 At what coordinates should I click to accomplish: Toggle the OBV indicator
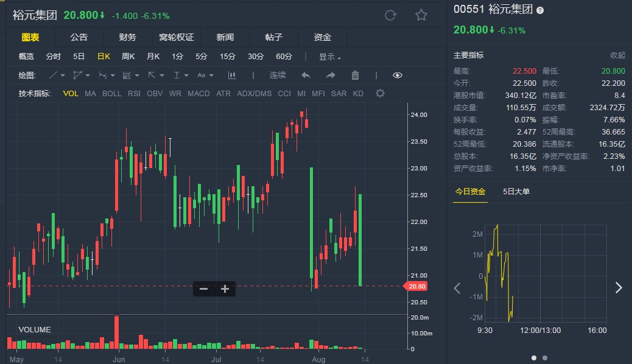click(x=155, y=94)
